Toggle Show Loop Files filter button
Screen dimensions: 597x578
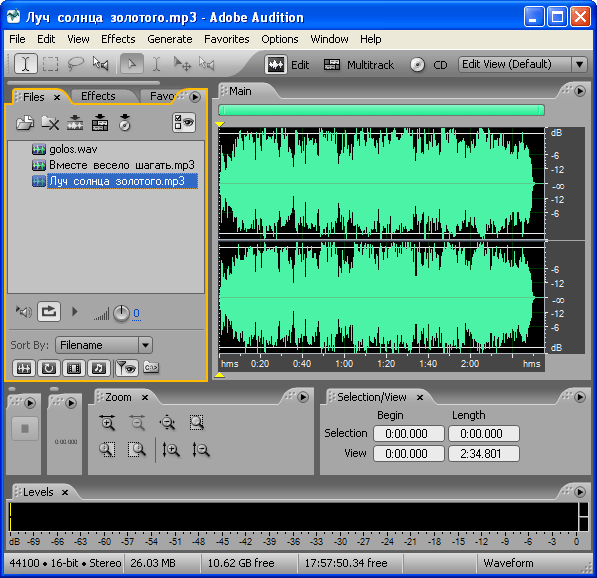coord(49,368)
